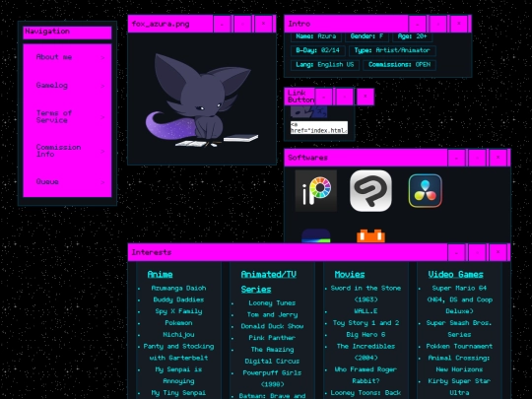Image resolution: width=532 pixels, height=399 pixels.
Task: Click the B-Day: 02/14 tag
Action: coord(317,50)
